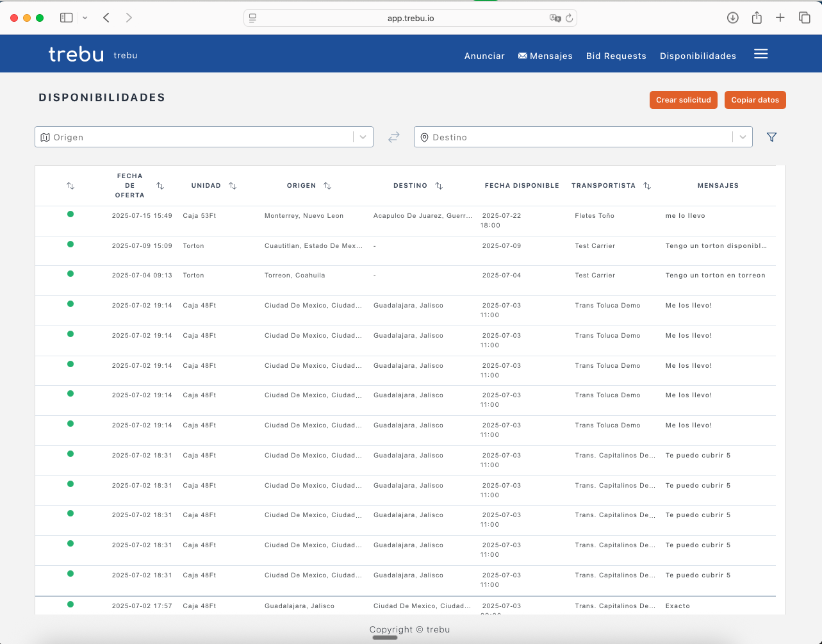Click green status dot for Cuautitlan row
Screen dimensions: 822x644
click(x=70, y=244)
